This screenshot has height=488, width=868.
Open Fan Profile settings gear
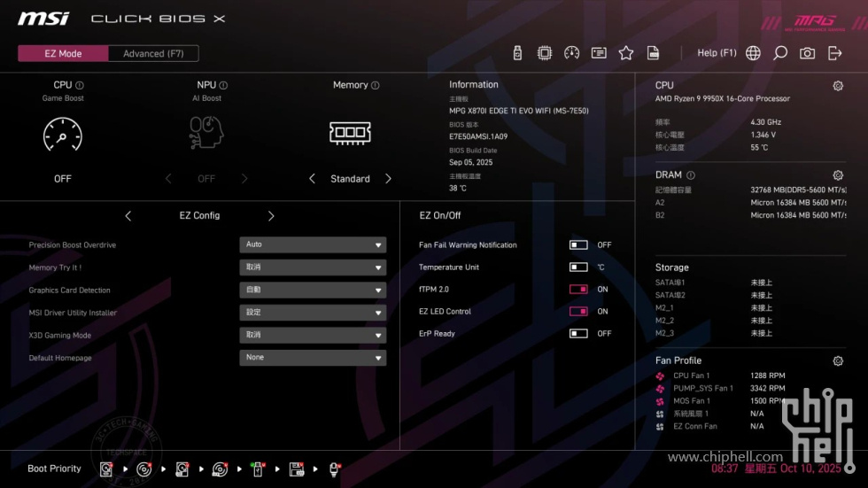837,361
